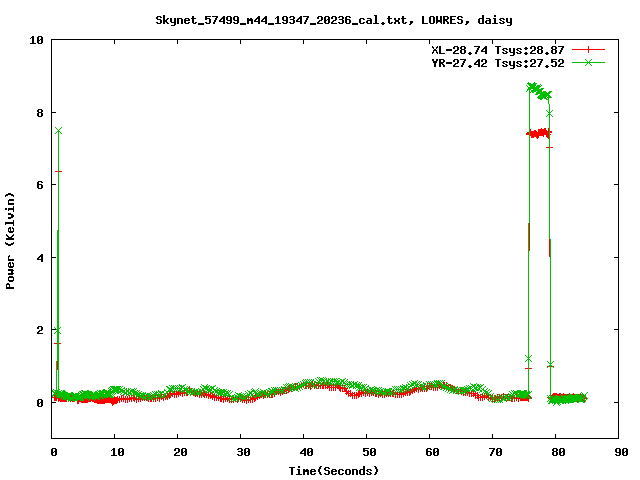Click the red calibration plateau near 7.4 Kelvin
Viewport: 640px width, 480px height.
[539, 133]
